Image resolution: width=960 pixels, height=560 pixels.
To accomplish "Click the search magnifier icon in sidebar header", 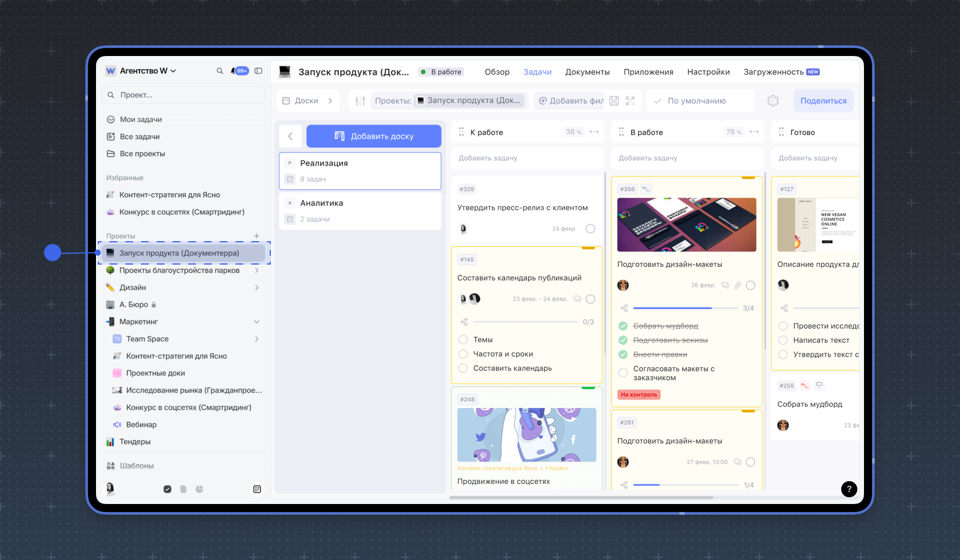I will [219, 71].
